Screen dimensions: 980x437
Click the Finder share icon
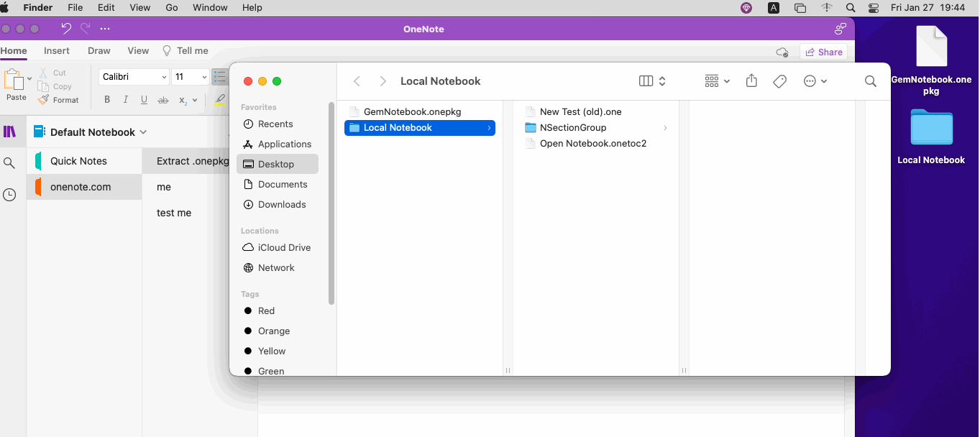coord(751,81)
